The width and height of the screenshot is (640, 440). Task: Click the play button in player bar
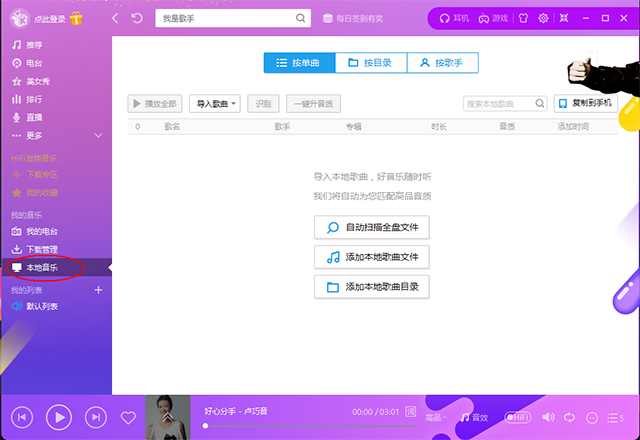tap(59, 416)
